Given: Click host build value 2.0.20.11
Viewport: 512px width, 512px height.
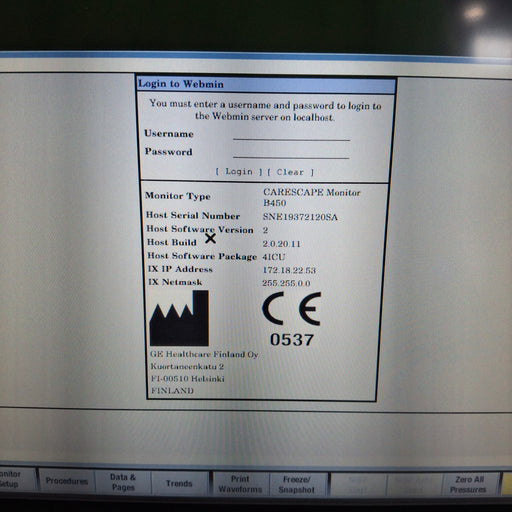Looking at the screenshot, I should pyautogui.click(x=281, y=244).
